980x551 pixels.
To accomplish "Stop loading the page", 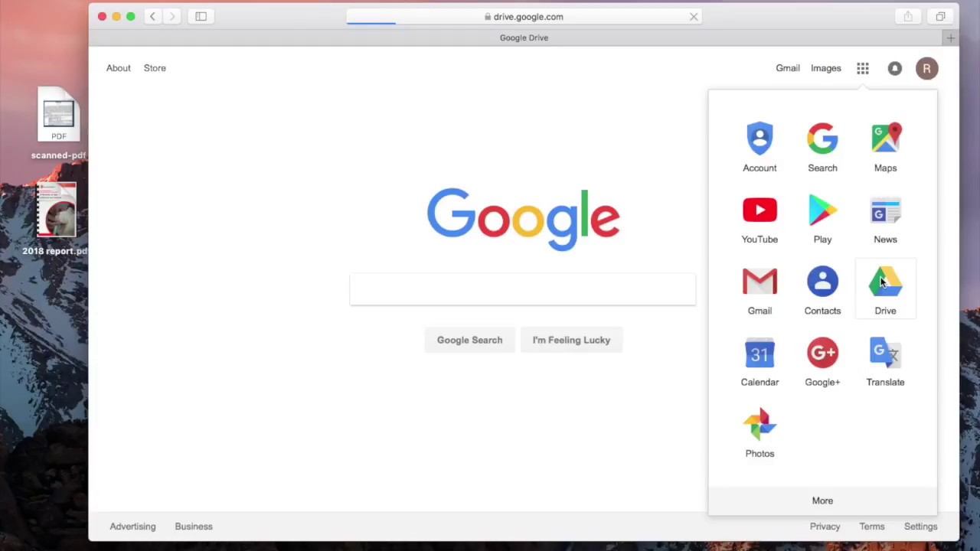I will [694, 16].
